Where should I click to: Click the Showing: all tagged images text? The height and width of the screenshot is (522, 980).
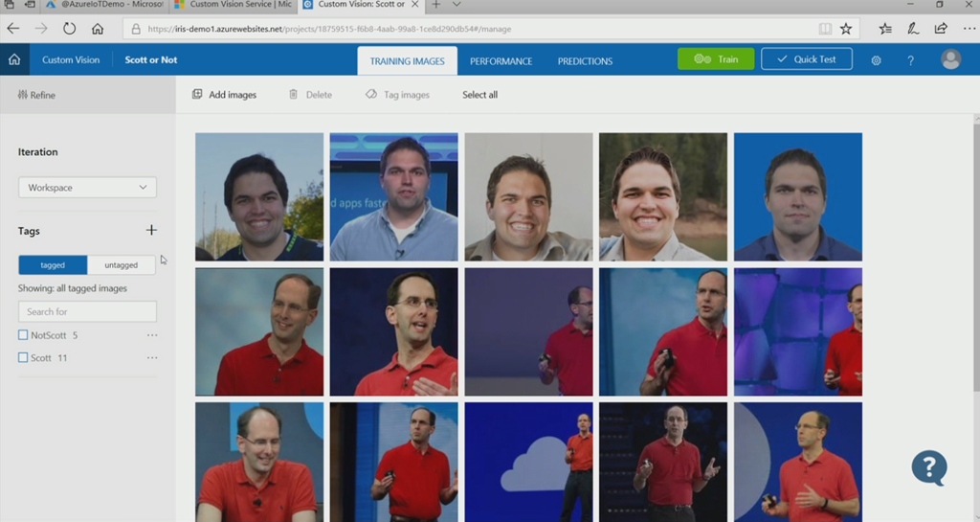73,288
